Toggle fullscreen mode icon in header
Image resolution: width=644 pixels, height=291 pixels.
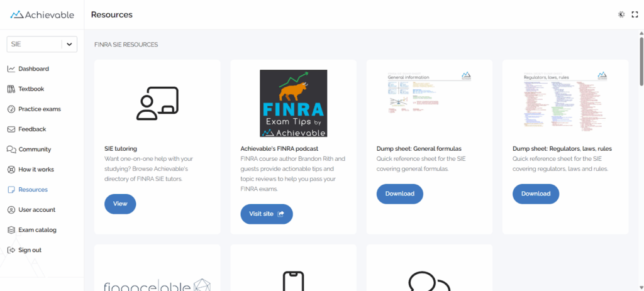(635, 14)
